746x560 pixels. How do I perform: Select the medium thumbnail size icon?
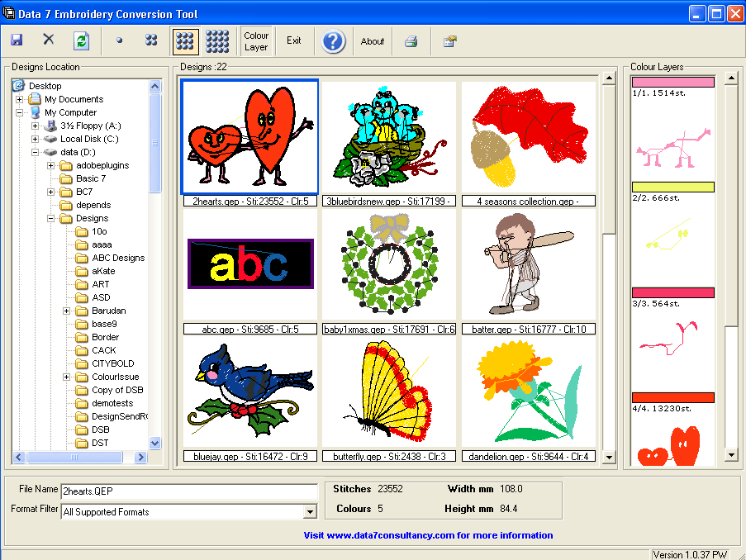click(150, 40)
